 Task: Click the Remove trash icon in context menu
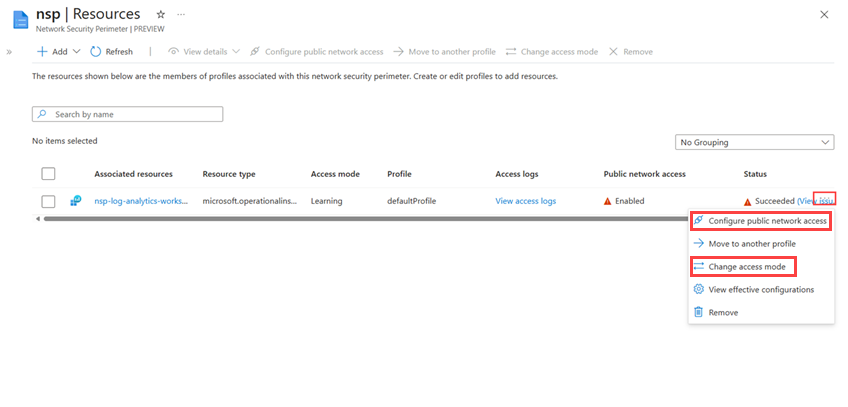click(x=698, y=312)
